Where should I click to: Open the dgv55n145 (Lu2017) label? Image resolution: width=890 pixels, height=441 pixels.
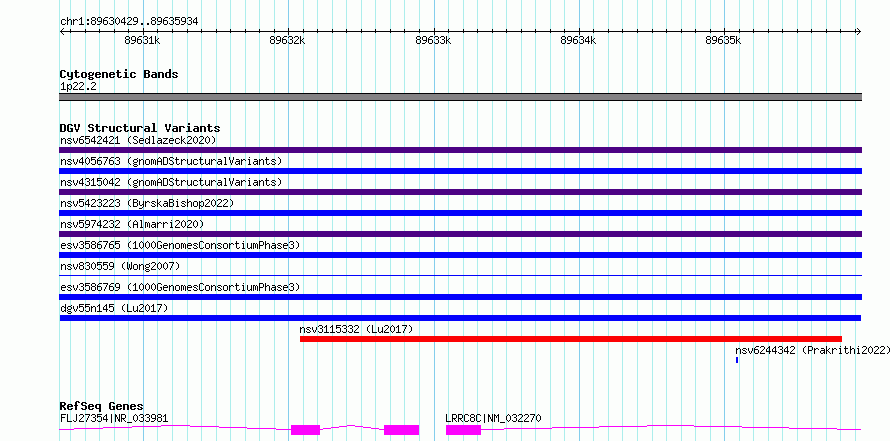tap(114, 308)
